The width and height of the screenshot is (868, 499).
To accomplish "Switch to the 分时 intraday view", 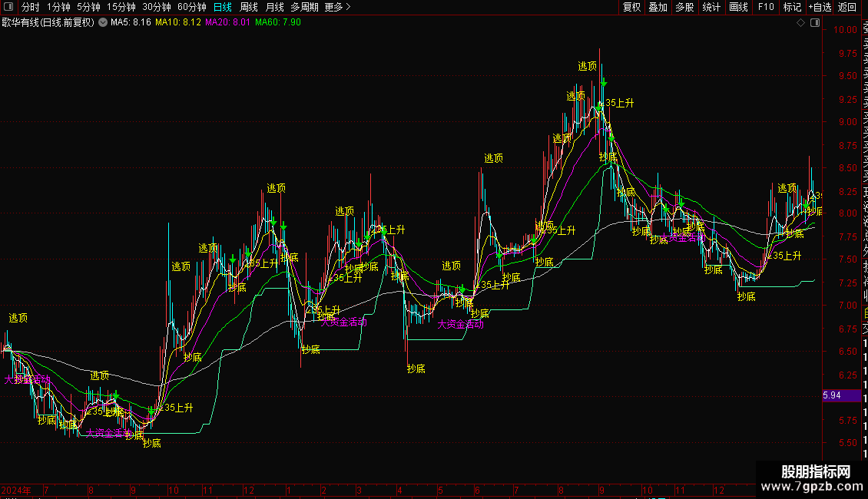I will (x=31, y=7).
